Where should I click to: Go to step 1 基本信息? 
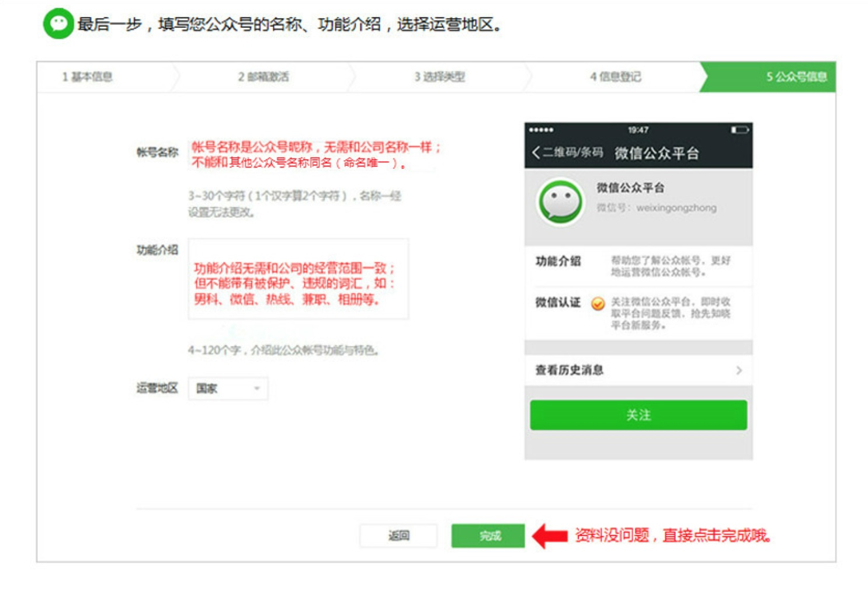click(88, 77)
